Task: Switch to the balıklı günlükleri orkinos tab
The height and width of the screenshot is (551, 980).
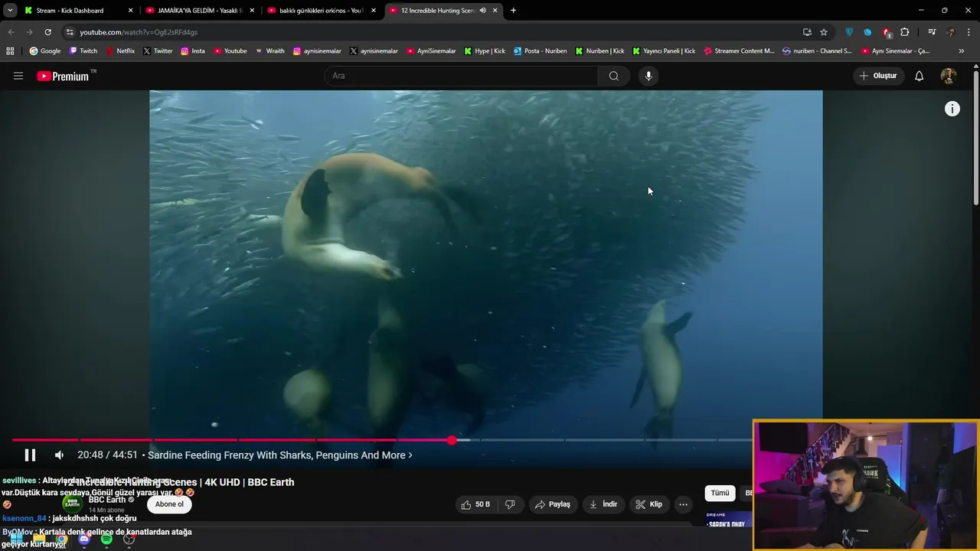Action: pyautogui.click(x=322, y=11)
